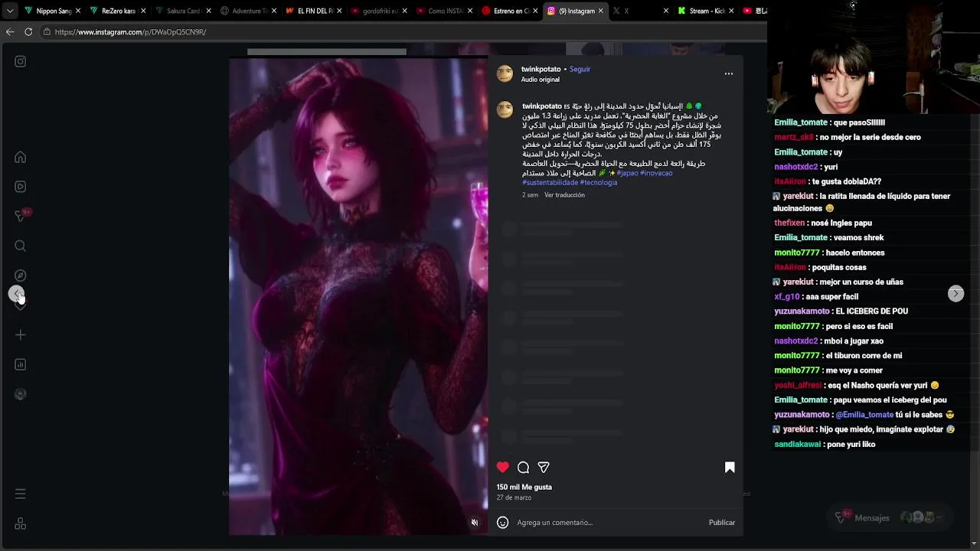Open the emoji picker in comment box
The height and width of the screenshot is (551, 980).
(503, 523)
